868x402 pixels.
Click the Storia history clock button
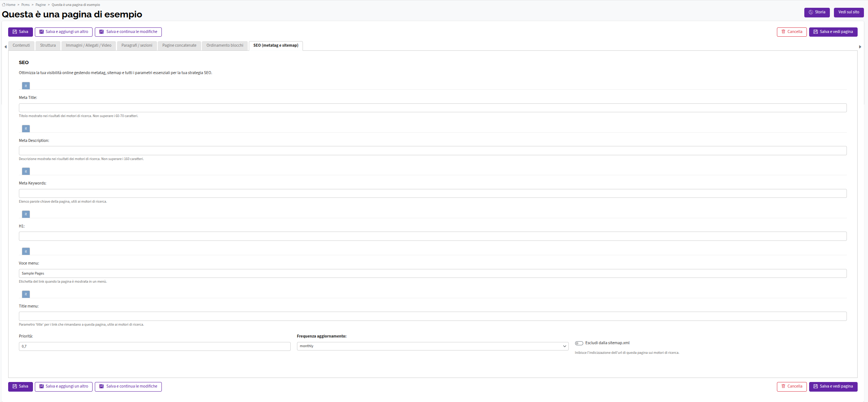pos(817,12)
